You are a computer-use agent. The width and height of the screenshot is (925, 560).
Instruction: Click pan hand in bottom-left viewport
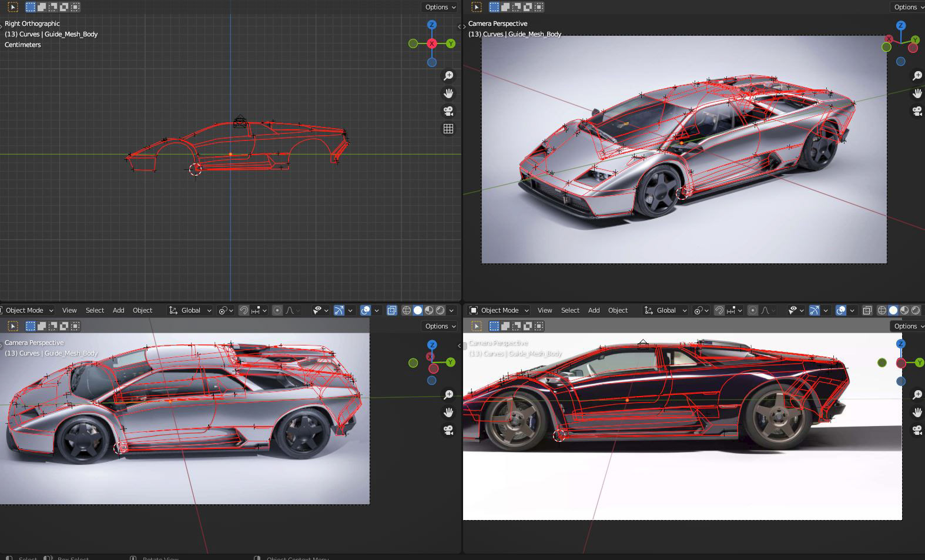[448, 413]
